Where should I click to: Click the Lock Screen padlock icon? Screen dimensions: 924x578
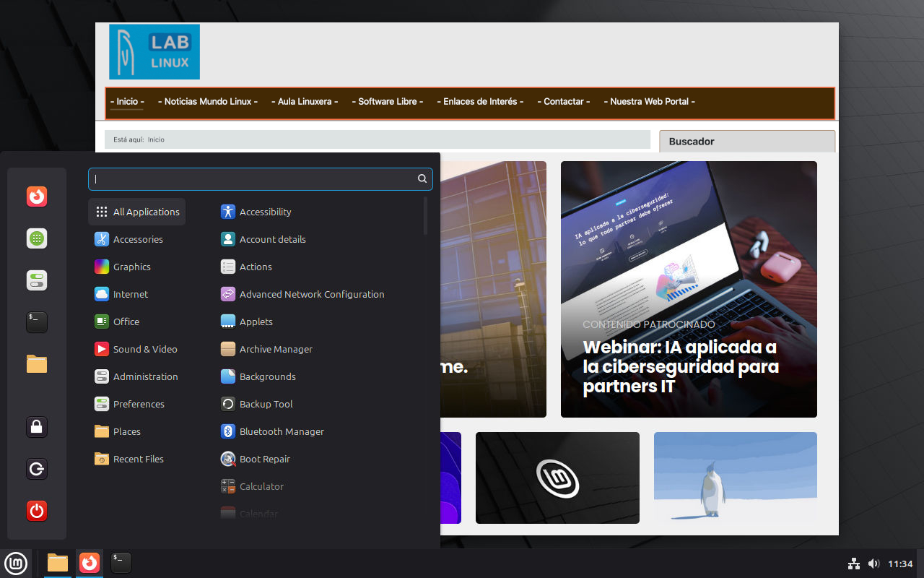pos(37,427)
